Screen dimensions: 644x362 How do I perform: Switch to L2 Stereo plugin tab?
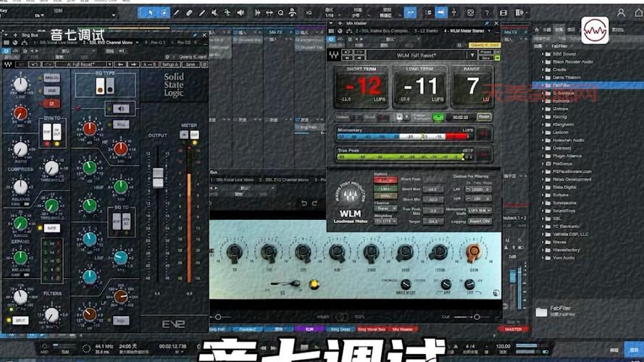click(x=426, y=31)
